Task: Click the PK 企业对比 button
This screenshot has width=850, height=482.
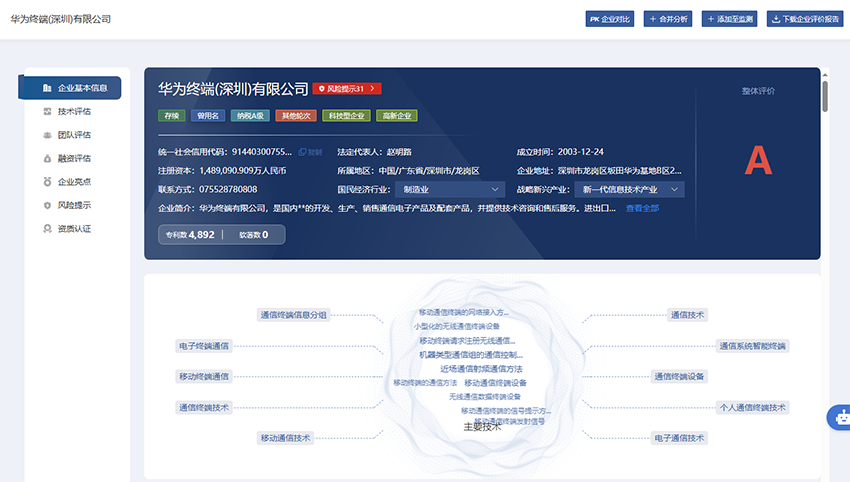Action: 610,19
